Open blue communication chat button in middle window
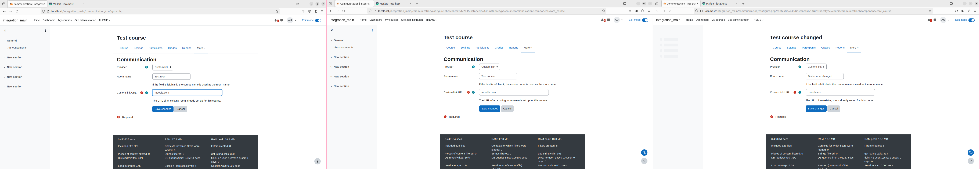This screenshot has height=169, width=980. 644,153
